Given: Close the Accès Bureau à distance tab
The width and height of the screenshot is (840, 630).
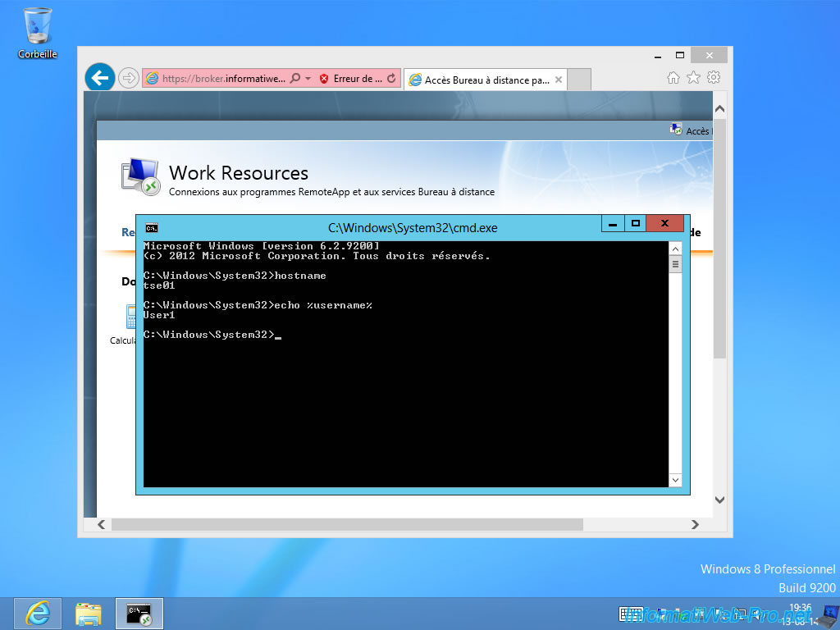Looking at the screenshot, I should 557,79.
